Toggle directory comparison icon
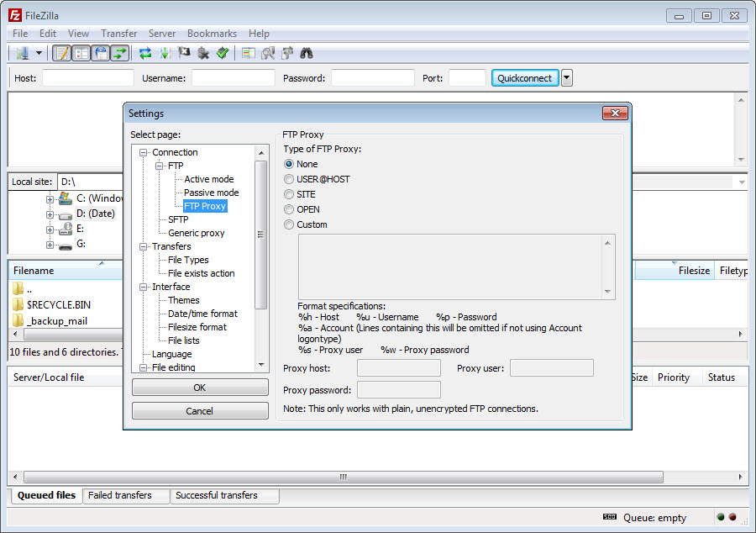Viewport: 756px width, 533px height. pyautogui.click(x=268, y=53)
